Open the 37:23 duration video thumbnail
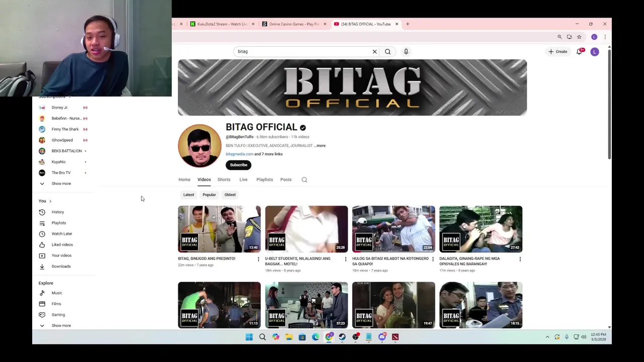 (x=306, y=305)
